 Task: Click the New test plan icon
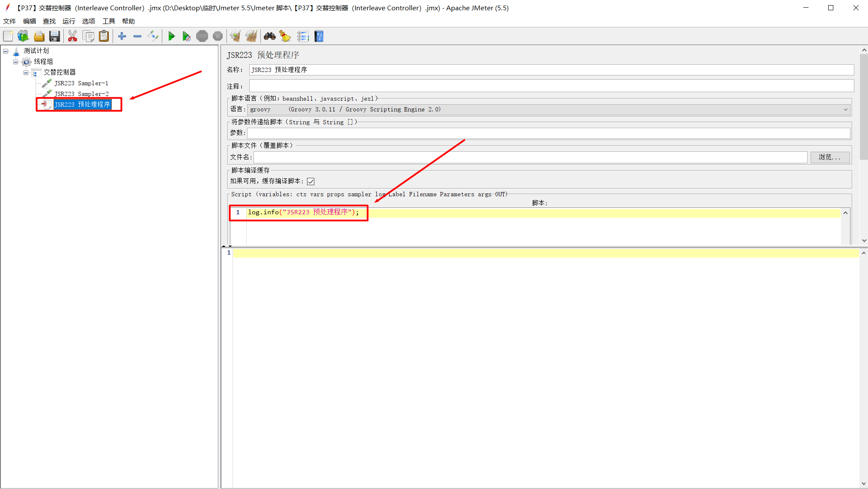tap(8, 36)
